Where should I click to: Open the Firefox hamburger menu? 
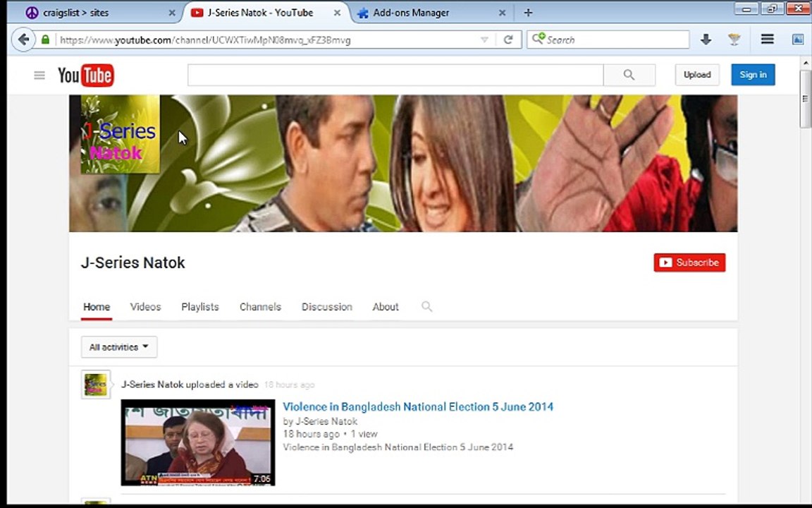pos(768,40)
